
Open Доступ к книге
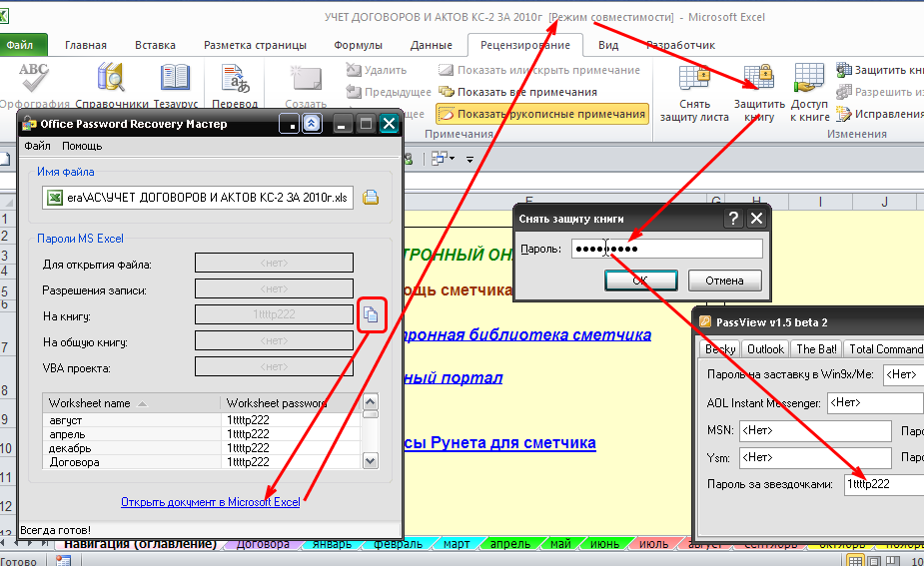click(809, 93)
